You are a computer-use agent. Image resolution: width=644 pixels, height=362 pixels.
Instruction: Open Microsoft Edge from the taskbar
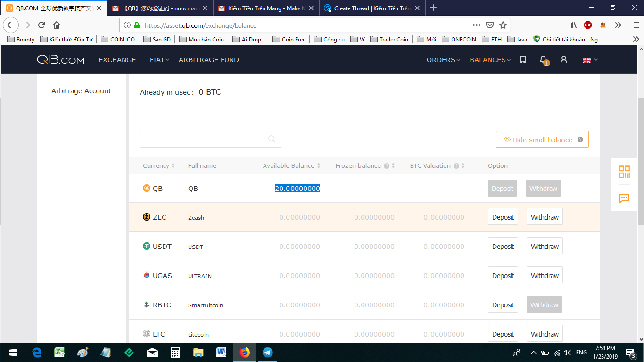point(37,352)
